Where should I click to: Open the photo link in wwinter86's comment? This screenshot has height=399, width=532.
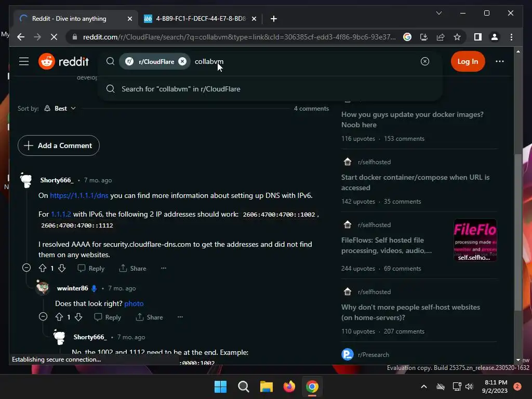pyautogui.click(x=134, y=303)
